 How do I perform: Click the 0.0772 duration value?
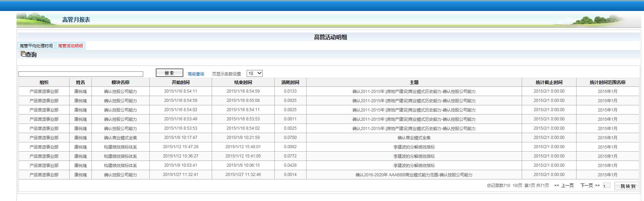[290, 156]
